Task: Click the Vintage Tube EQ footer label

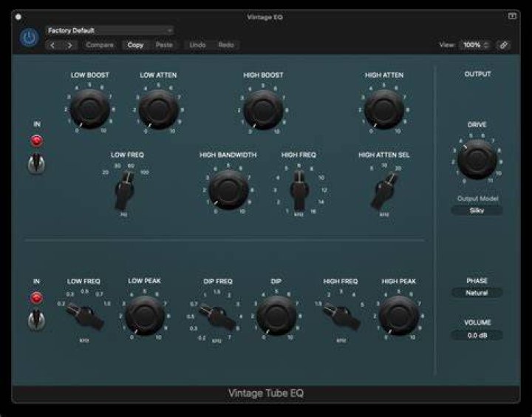Action: click(x=266, y=393)
